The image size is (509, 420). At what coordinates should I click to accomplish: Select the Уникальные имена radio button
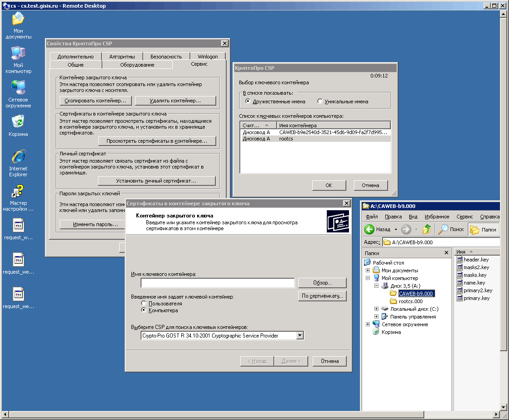[x=320, y=101]
